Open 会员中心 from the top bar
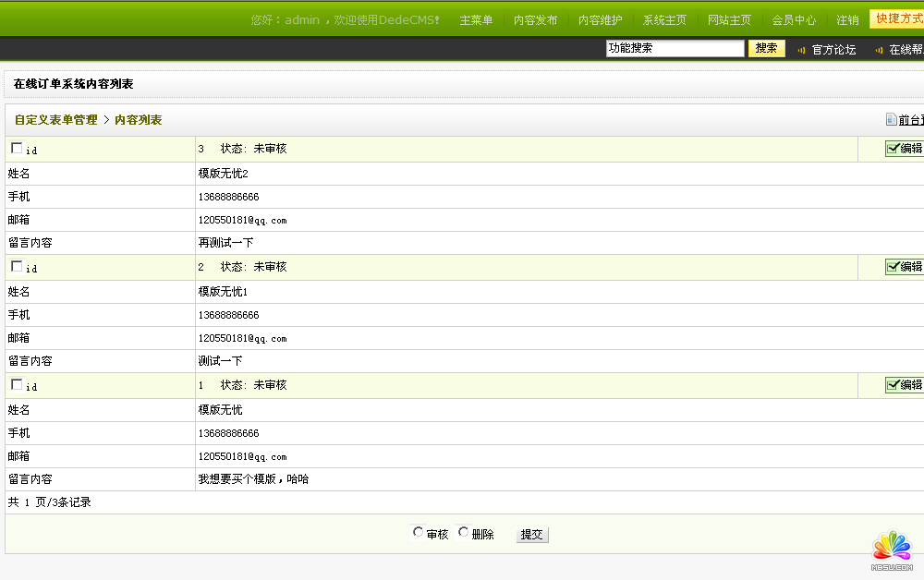Viewport: 924px width, 580px height. pyautogui.click(x=794, y=20)
